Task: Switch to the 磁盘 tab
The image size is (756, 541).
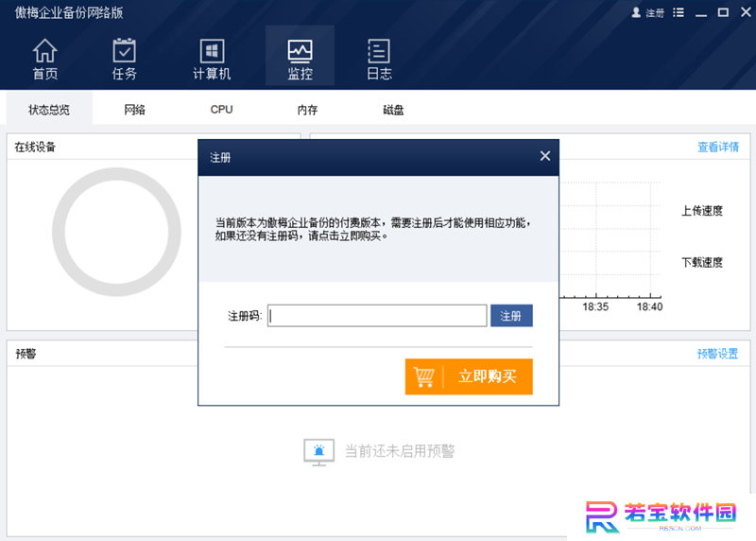Action: [393, 110]
